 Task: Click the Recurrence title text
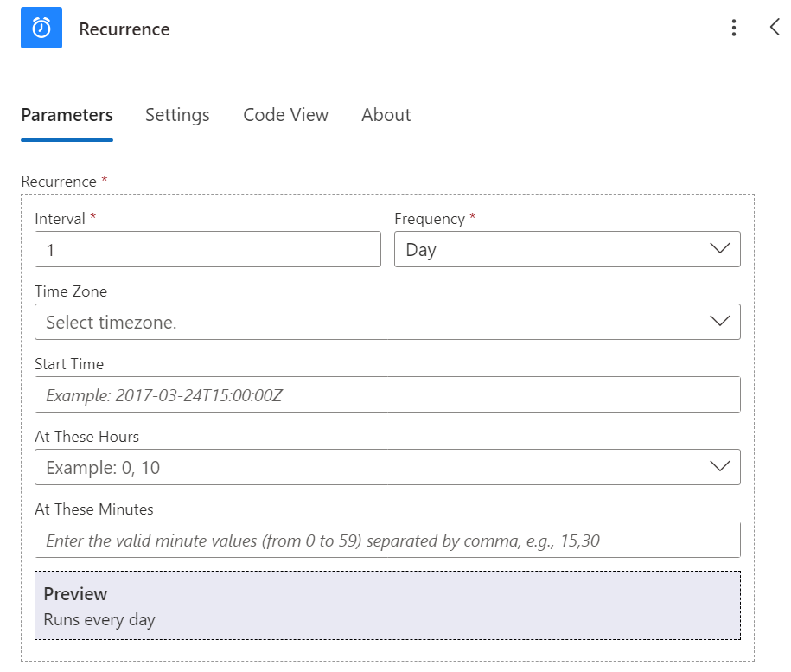click(124, 29)
